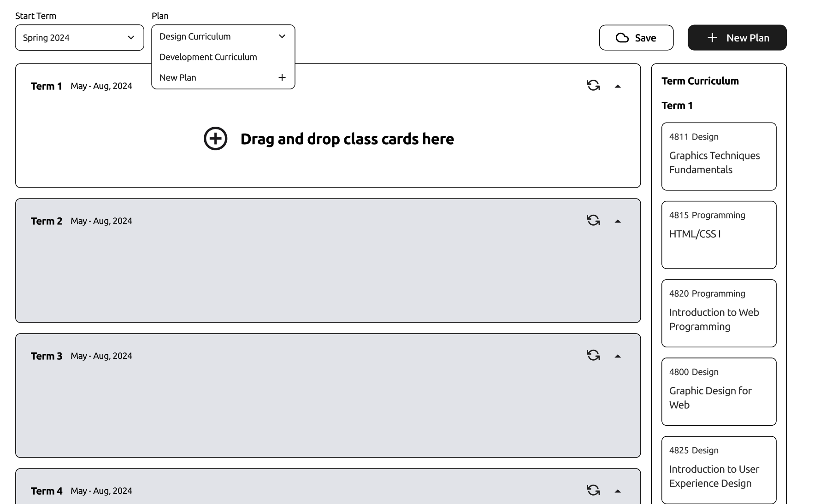Reset Term 3 using its sync icon
Screen dimensions: 814x504
tap(593, 355)
